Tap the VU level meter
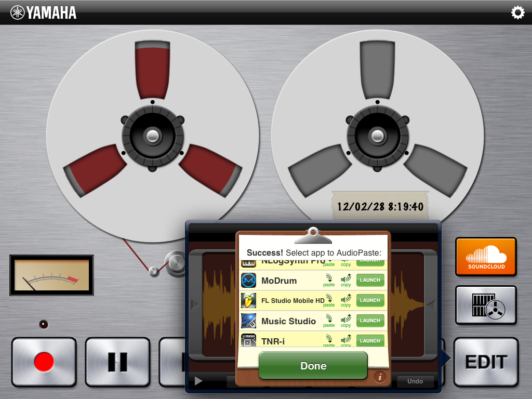This screenshot has height=399, width=532. click(51, 275)
